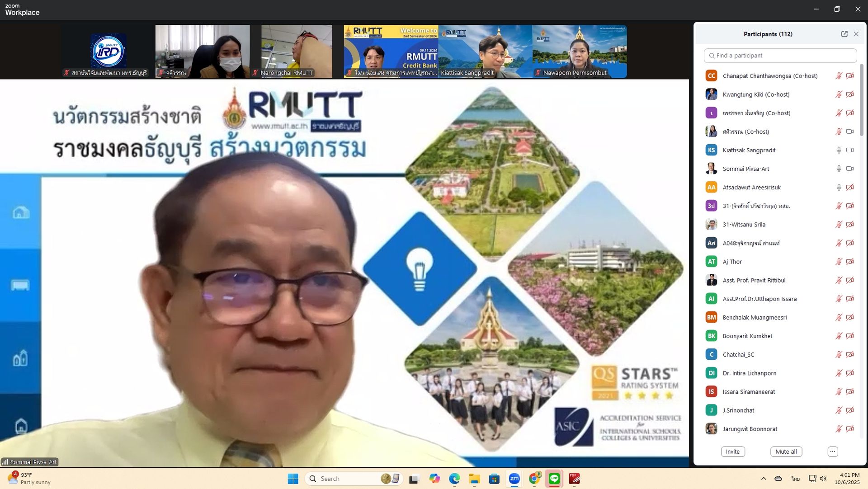Viewport: 868px width, 489px height.
Task: Click Chanapat Chanthawongsa's muted microphone icon
Action: 839,76
